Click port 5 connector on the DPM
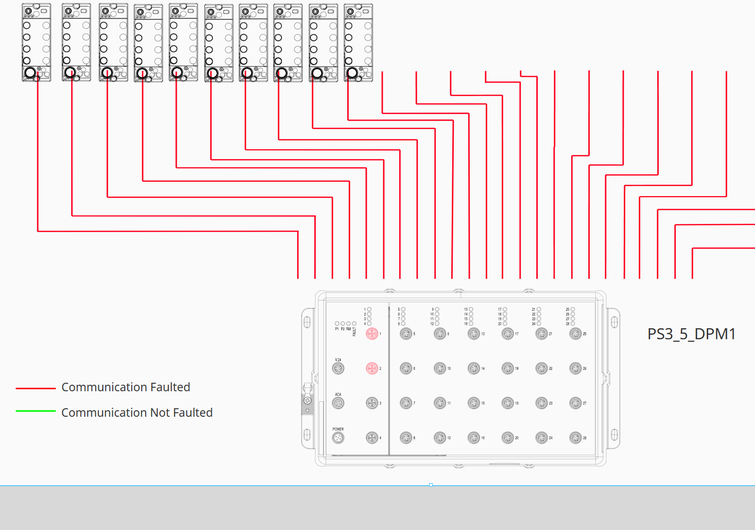Viewport: 755px width, 530px height. tap(406, 334)
